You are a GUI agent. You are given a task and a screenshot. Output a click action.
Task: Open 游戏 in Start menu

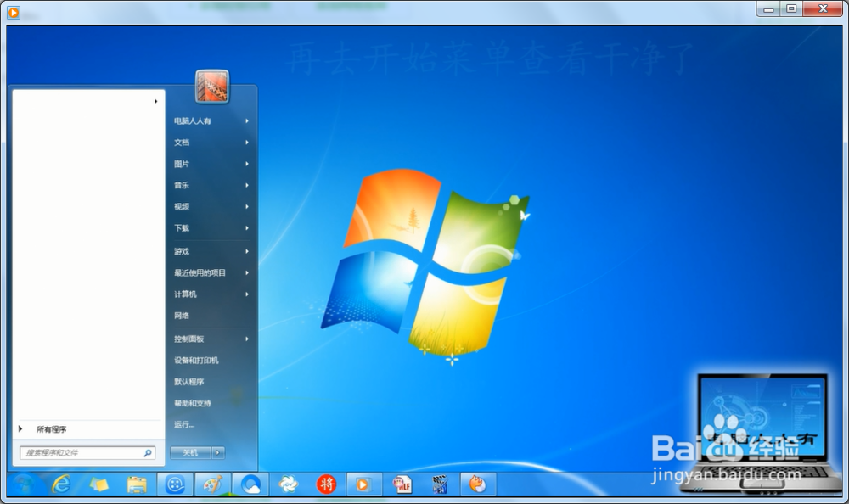(182, 251)
